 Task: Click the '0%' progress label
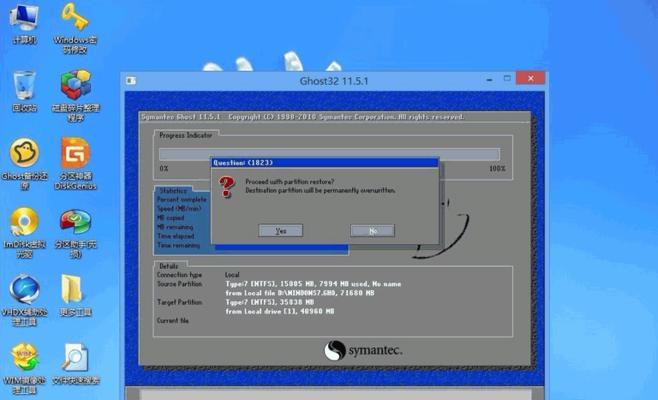164,168
